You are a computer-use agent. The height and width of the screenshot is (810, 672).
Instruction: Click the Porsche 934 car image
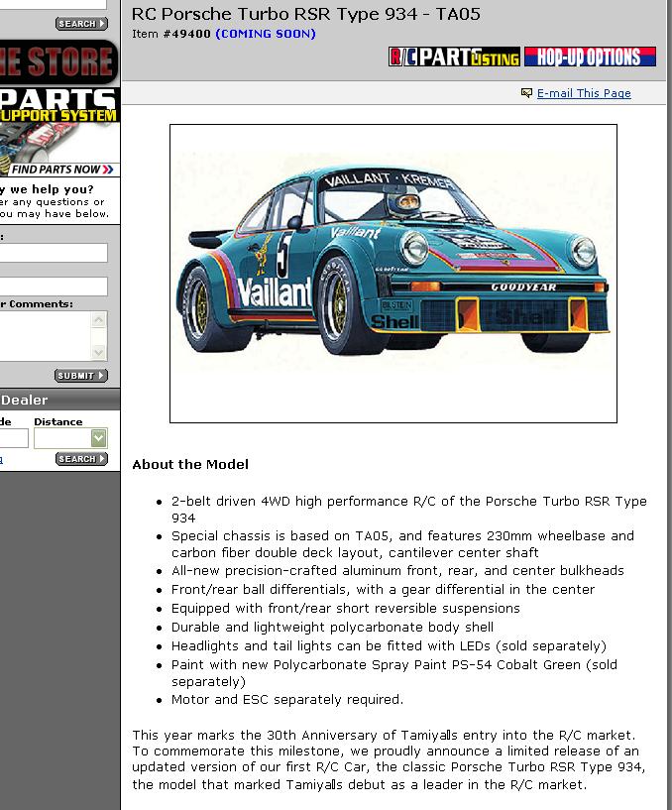click(393, 273)
